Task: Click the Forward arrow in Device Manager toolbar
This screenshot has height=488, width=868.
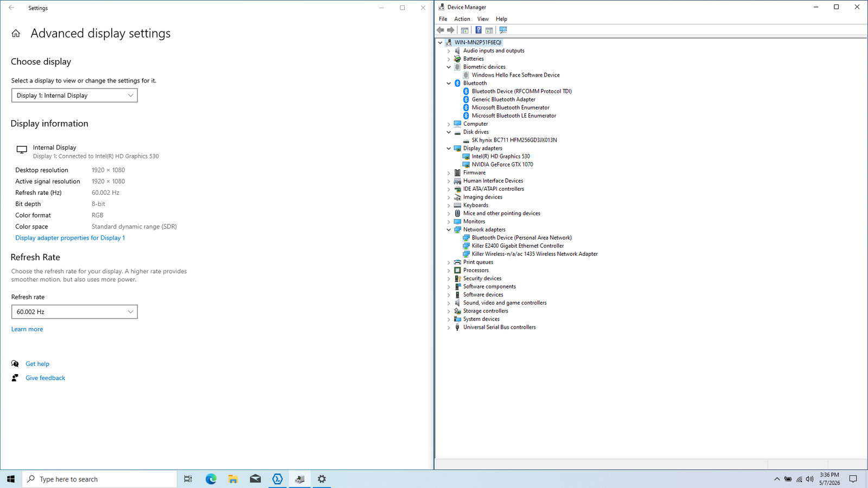Action: (x=450, y=30)
